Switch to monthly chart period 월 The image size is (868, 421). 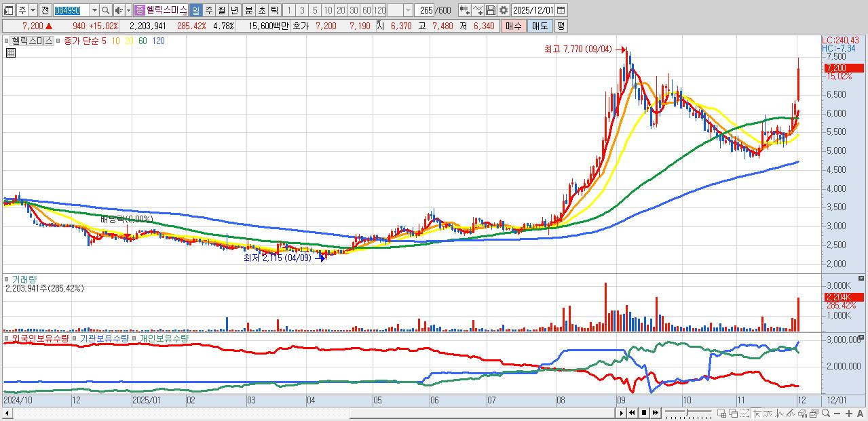221,10
